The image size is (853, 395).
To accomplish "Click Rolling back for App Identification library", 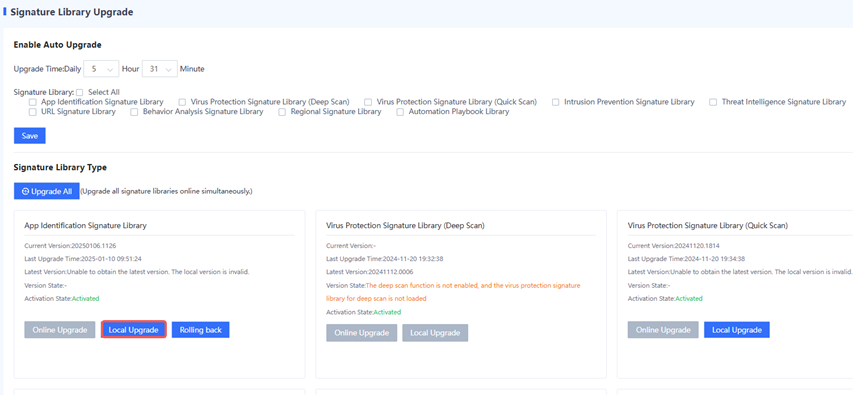I will point(201,330).
